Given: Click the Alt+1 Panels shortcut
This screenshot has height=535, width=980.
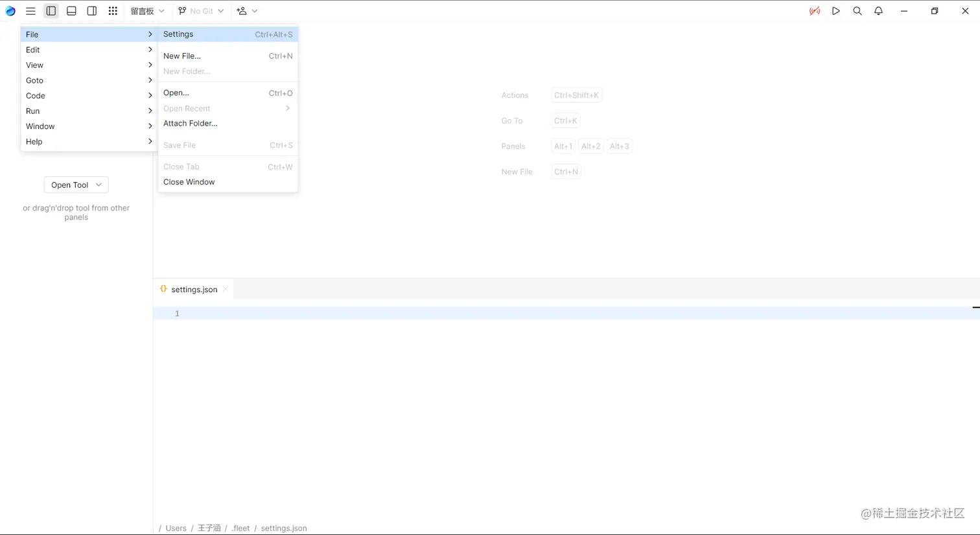Looking at the screenshot, I should 563,146.
